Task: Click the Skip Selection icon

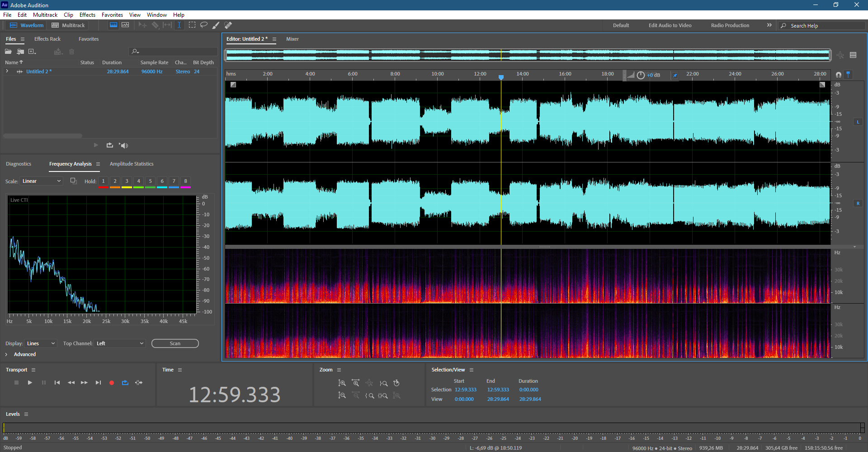Action: (x=139, y=383)
